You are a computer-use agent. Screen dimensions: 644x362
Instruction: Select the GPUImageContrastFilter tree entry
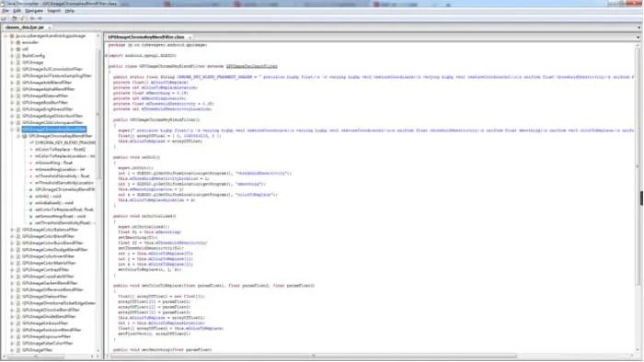pos(46,270)
